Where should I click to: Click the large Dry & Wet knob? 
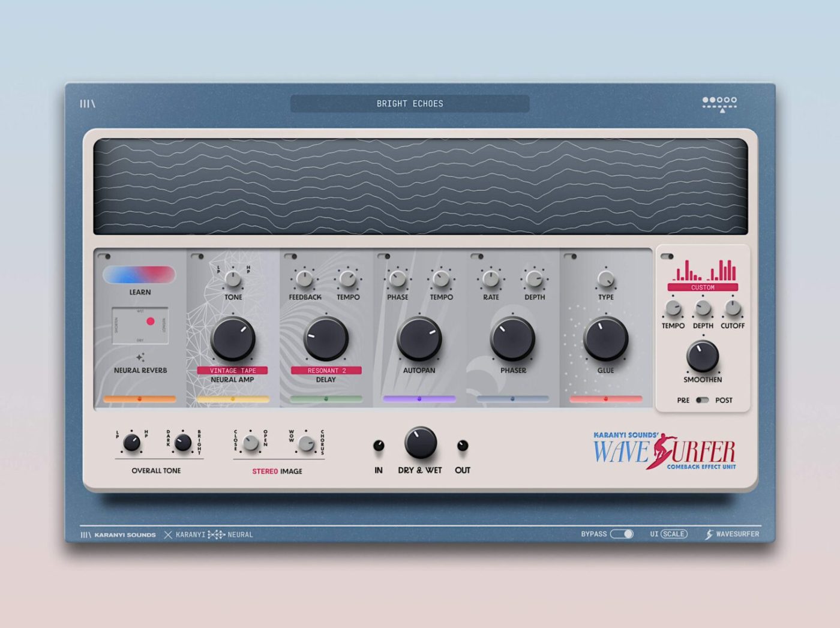tap(420, 443)
